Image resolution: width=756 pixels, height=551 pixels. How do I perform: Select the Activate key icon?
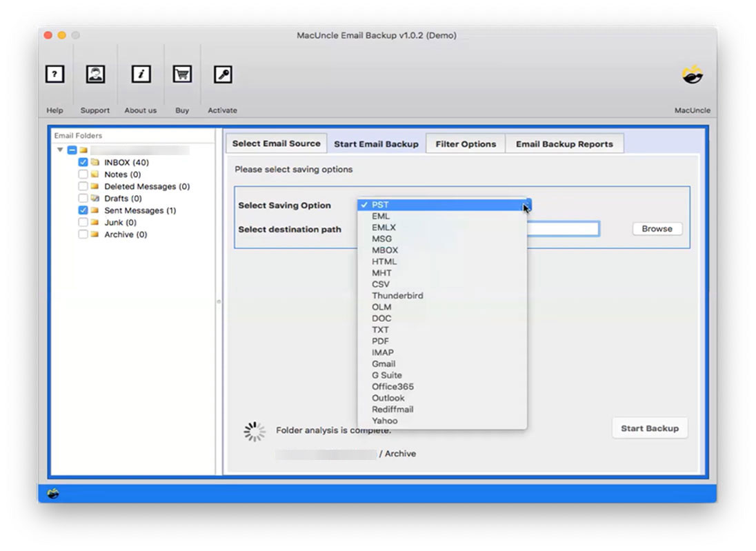(x=222, y=74)
